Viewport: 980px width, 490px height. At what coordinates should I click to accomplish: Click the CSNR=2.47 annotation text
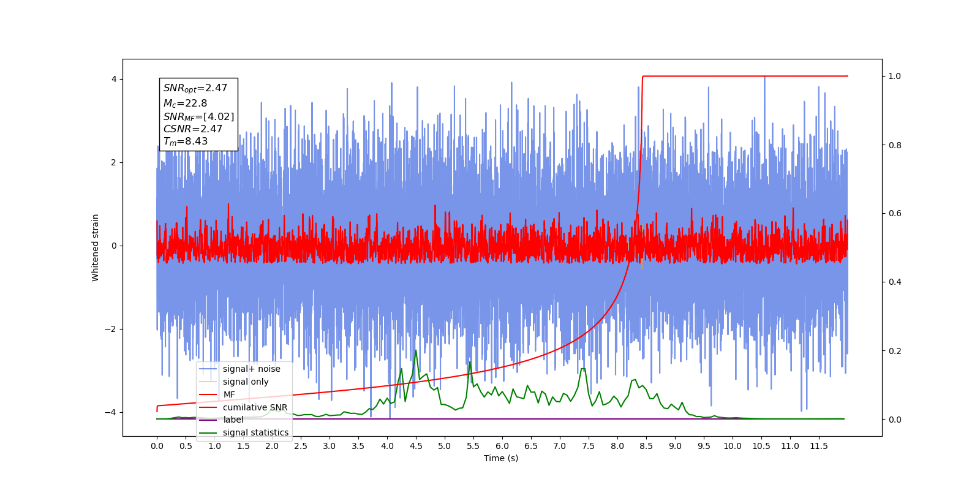click(192, 129)
